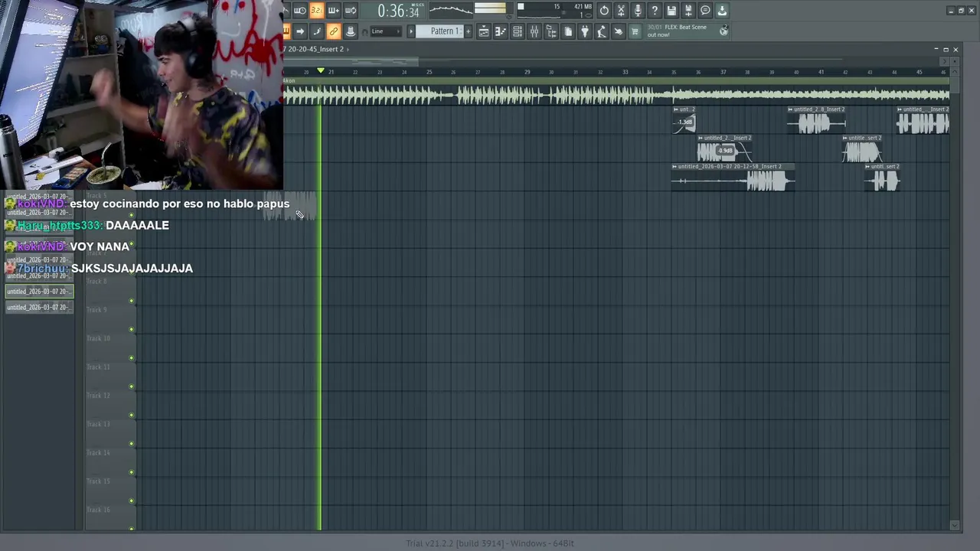Click scroll down arrow at playlist bottom
The height and width of the screenshot is (551, 980).
954,525
